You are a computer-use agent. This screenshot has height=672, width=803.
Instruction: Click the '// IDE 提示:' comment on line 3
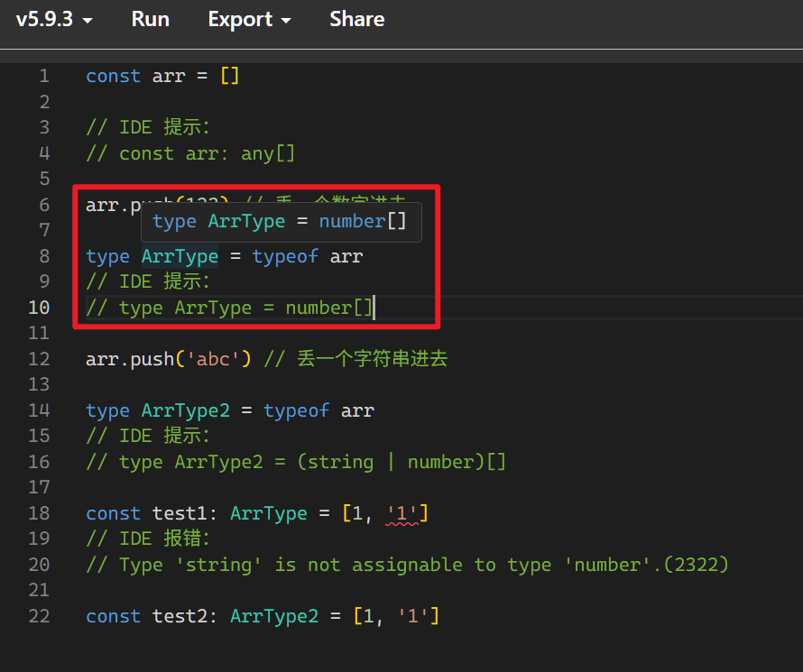(148, 127)
